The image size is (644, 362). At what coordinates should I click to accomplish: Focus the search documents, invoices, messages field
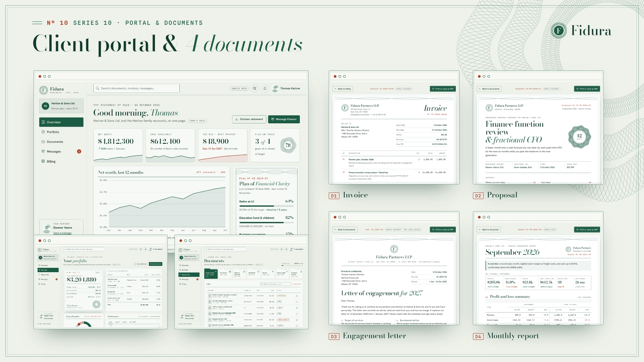[x=137, y=88]
